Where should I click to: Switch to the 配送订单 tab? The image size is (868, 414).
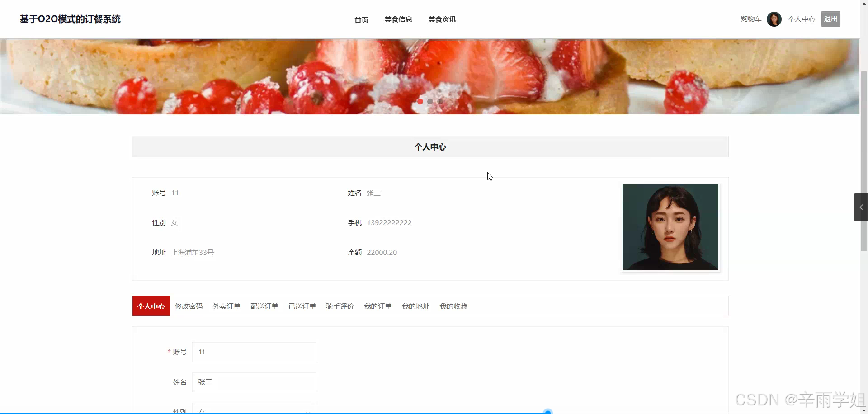pyautogui.click(x=264, y=306)
